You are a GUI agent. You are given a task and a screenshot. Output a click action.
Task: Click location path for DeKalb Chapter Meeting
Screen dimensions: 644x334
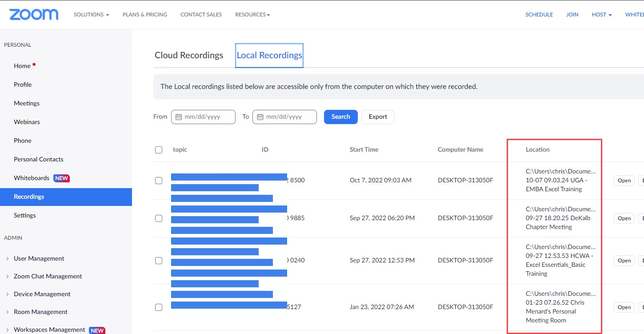(x=560, y=218)
